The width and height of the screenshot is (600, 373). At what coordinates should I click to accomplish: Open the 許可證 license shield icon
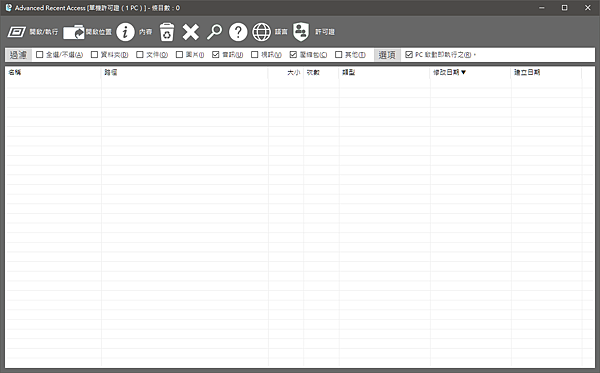coord(301,32)
